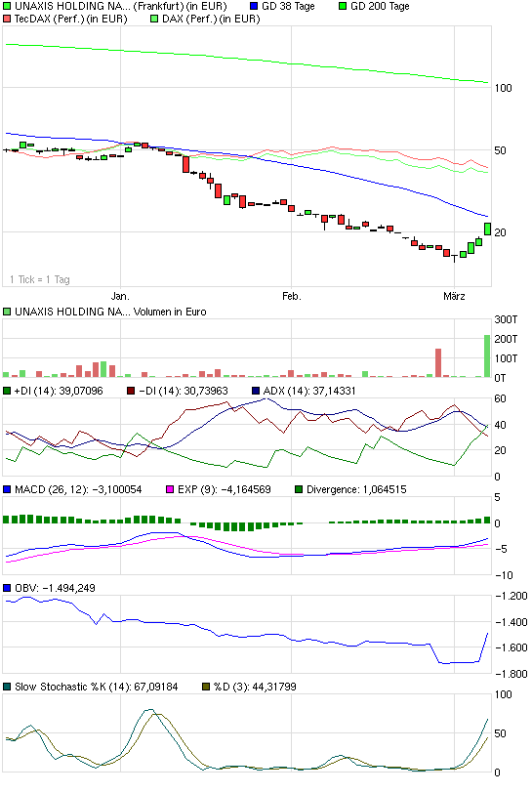Click the blue GD 38 Tage legend swatch
Viewport: 532px width, 793px height.
coord(255,7)
